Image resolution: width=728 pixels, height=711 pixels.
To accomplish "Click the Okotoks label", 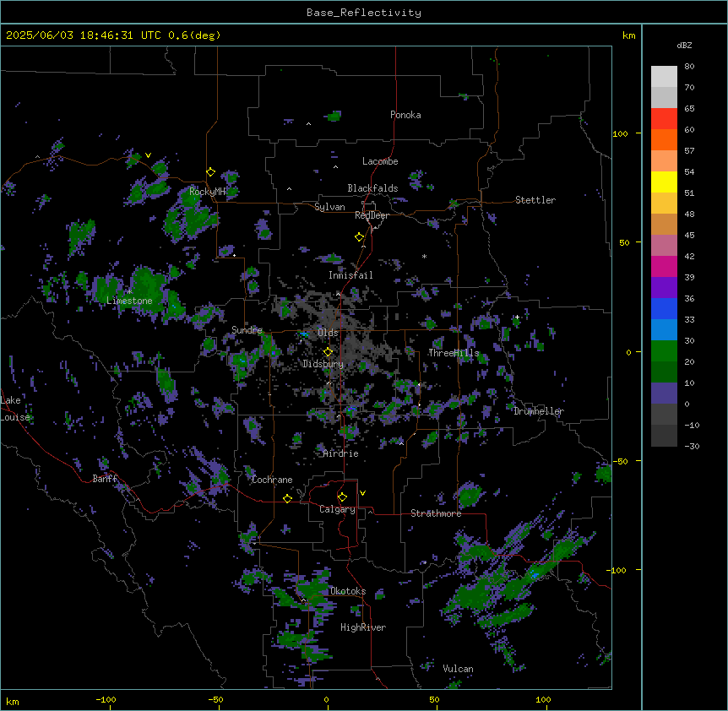I will point(348,591).
